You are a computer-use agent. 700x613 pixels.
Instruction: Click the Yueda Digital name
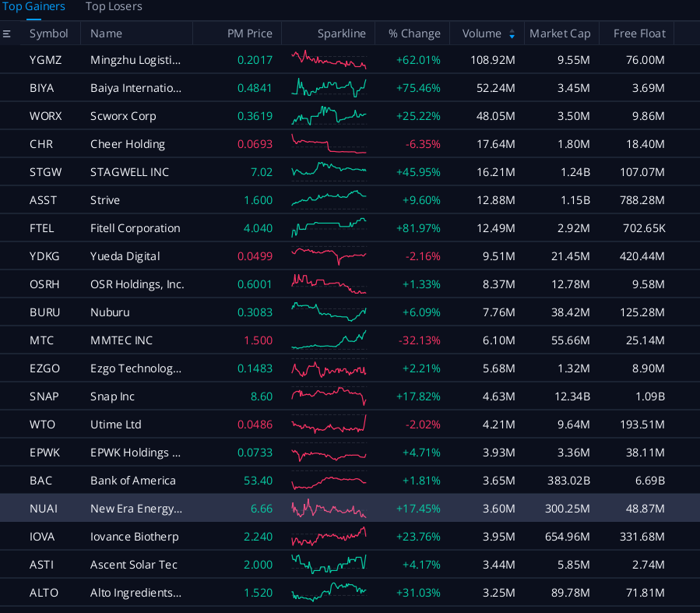coord(125,256)
